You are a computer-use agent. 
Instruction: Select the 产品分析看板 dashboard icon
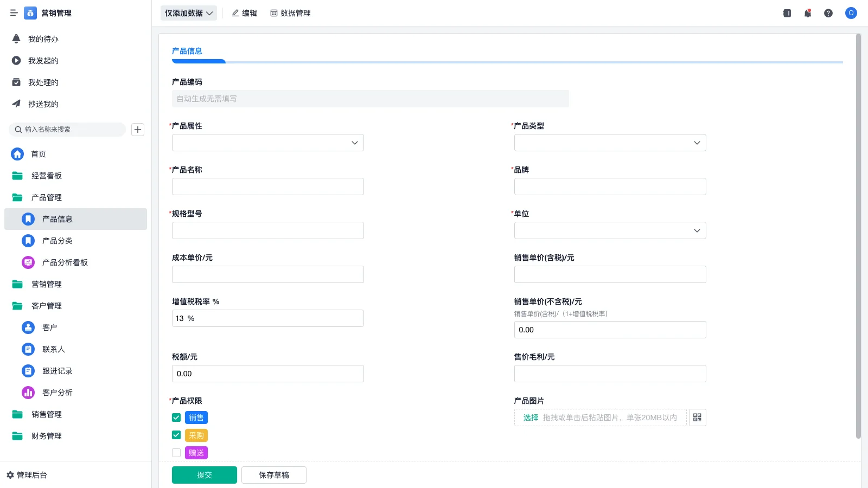(x=28, y=262)
